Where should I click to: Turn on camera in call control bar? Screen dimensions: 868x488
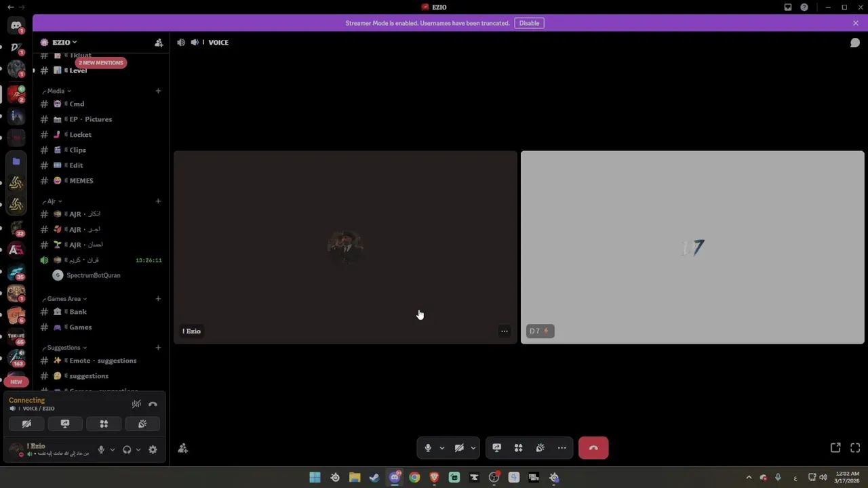click(459, 448)
